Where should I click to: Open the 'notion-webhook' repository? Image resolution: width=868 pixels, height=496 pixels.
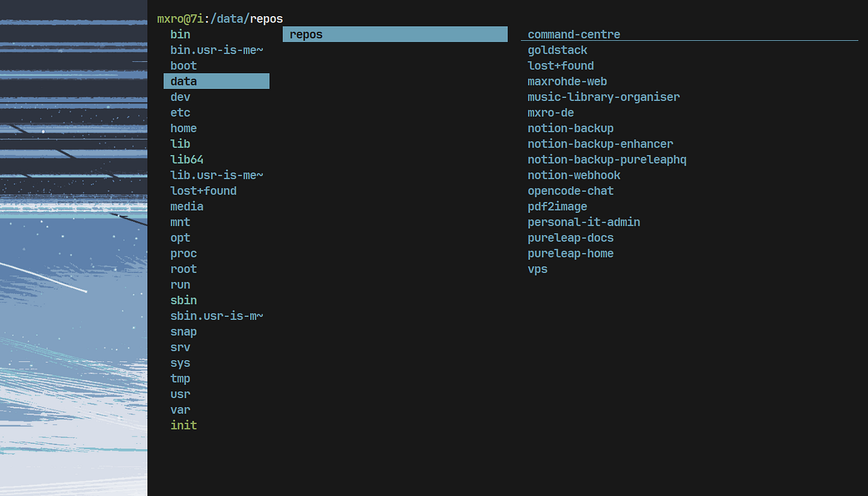pos(574,175)
